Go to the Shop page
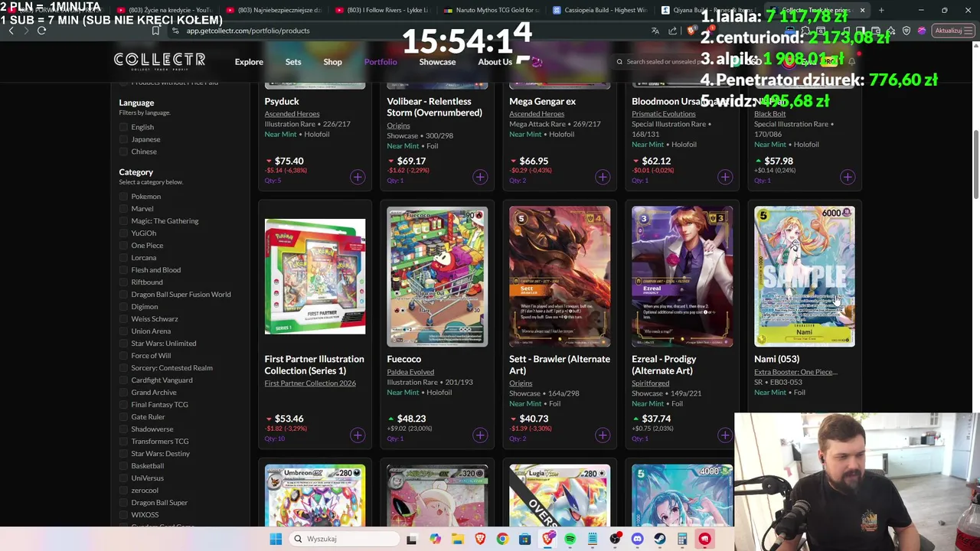 pyautogui.click(x=332, y=62)
